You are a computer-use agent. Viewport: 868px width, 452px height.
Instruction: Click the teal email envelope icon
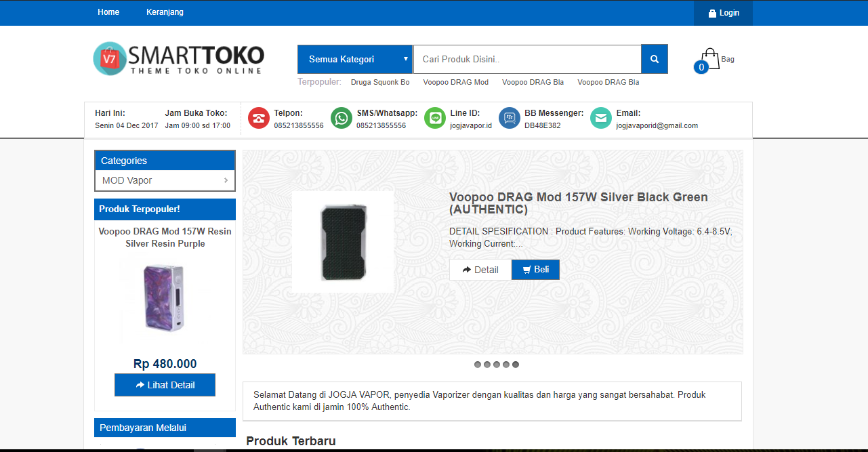(x=601, y=118)
